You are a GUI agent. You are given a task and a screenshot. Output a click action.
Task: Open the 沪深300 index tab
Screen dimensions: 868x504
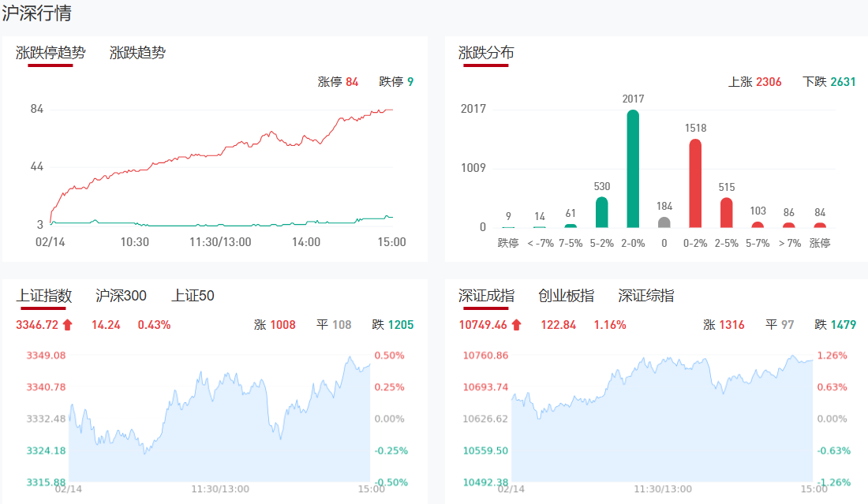(x=121, y=296)
